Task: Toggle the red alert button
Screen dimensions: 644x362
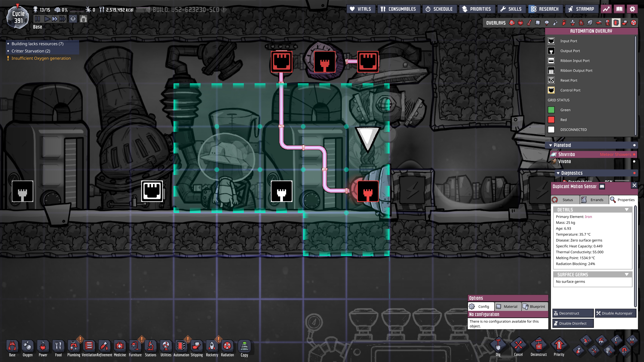Action: point(73,19)
